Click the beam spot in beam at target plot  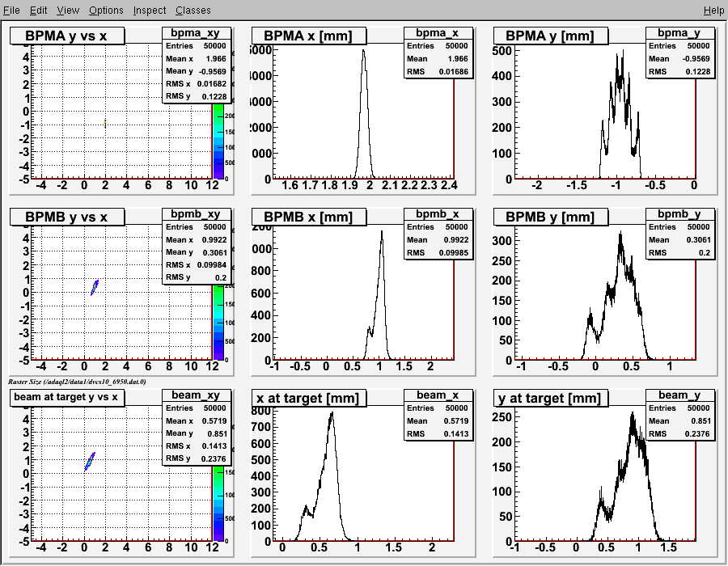point(90,462)
